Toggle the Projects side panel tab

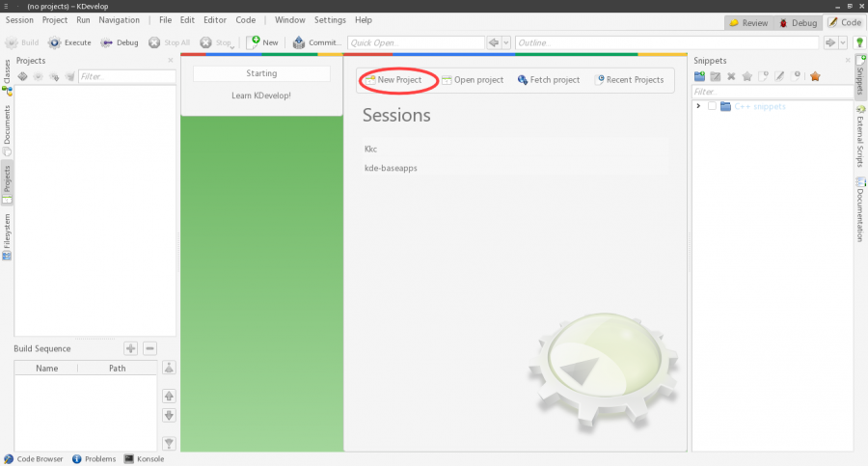(7, 180)
